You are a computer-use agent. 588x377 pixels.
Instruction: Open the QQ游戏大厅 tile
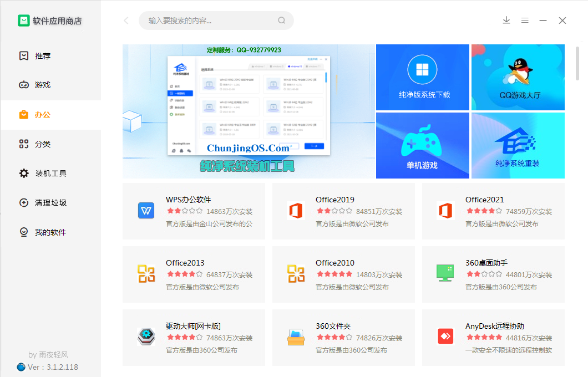click(518, 77)
